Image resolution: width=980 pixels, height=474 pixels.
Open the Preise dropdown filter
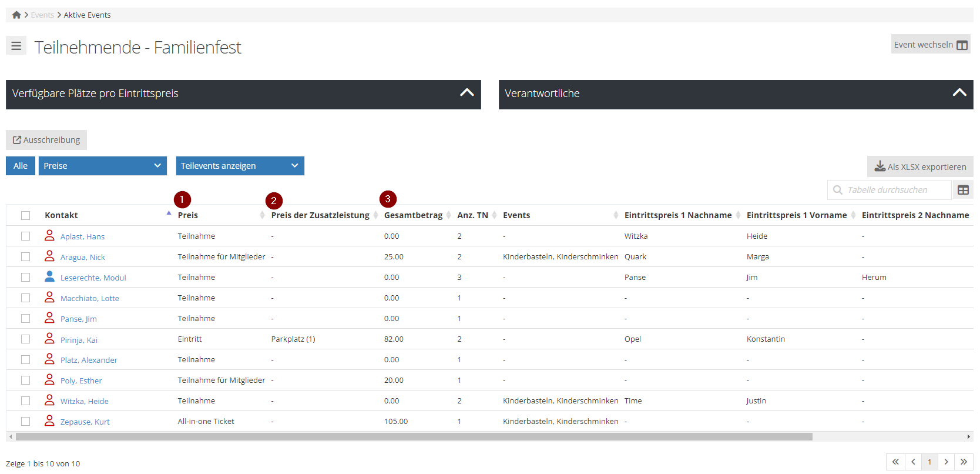tap(102, 166)
